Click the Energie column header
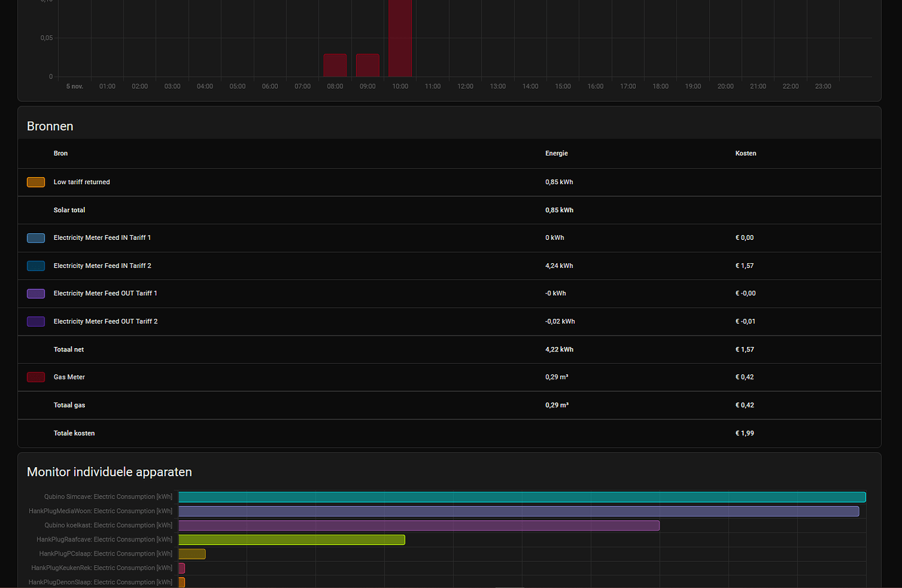This screenshot has width=902, height=588. point(557,154)
